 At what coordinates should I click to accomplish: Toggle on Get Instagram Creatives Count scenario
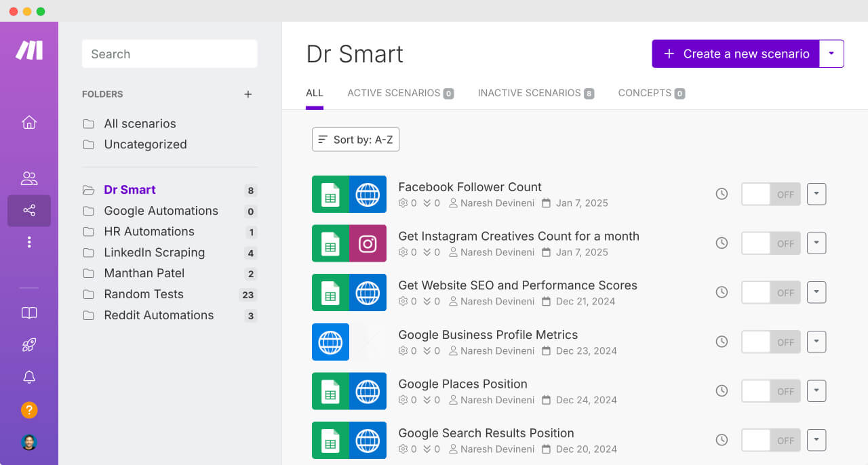[x=771, y=243]
